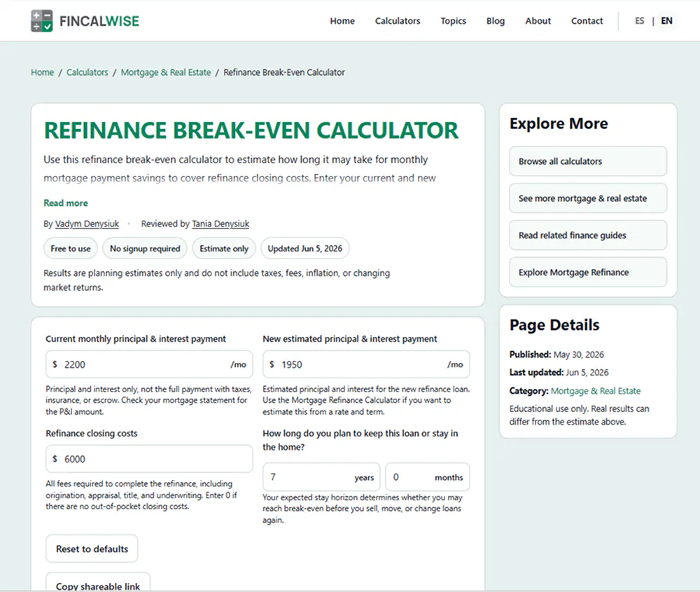Click the No signup required badge
Viewport: 700px width, 592px height.
(145, 249)
